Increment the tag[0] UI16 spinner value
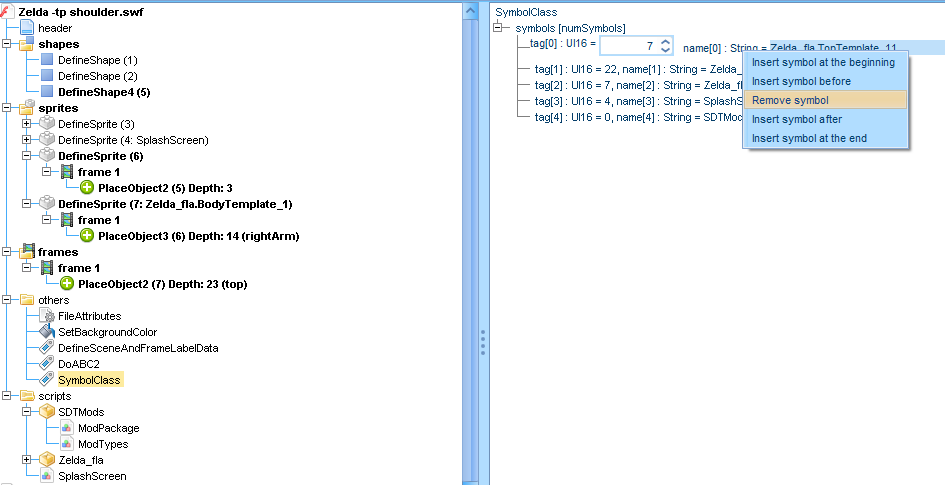Viewport: 945px width, 485px height. (x=666, y=41)
